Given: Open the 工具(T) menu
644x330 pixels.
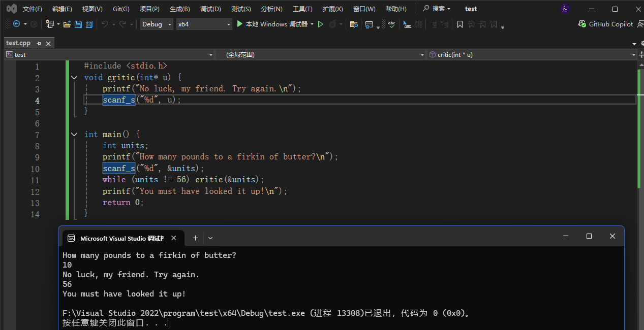Looking at the screenshot, I should [302, 9].
